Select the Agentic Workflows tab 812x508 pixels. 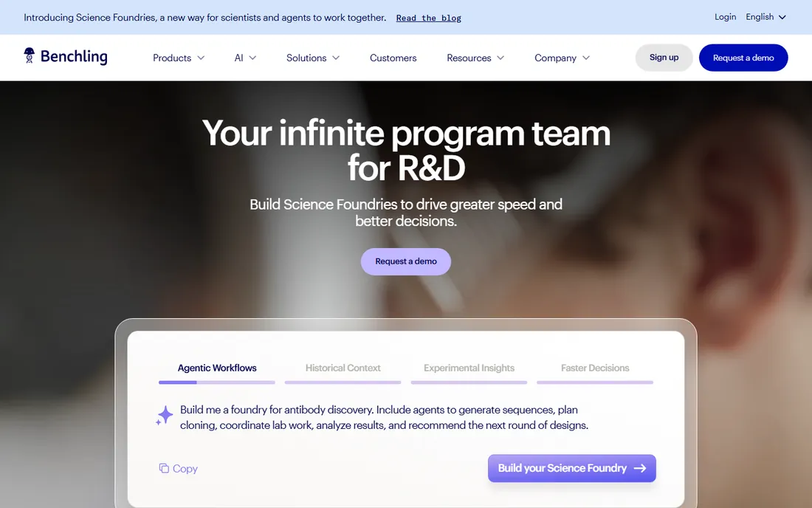point(217,368)
